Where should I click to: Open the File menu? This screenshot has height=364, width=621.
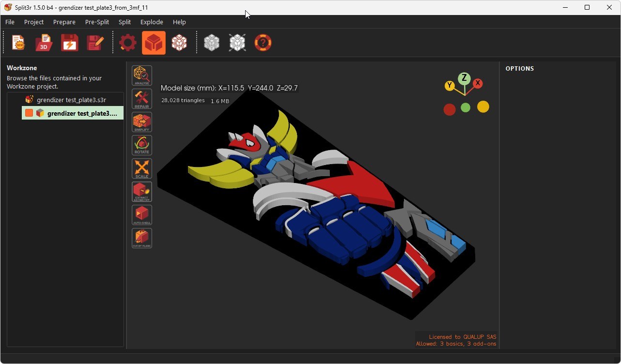(x=10, y=22)
